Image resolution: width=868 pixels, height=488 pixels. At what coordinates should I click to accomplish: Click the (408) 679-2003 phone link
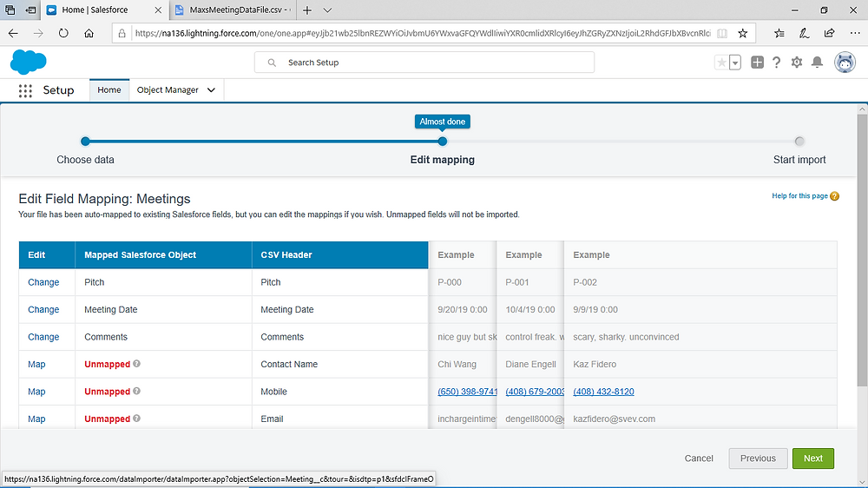[x=535, y=392]
